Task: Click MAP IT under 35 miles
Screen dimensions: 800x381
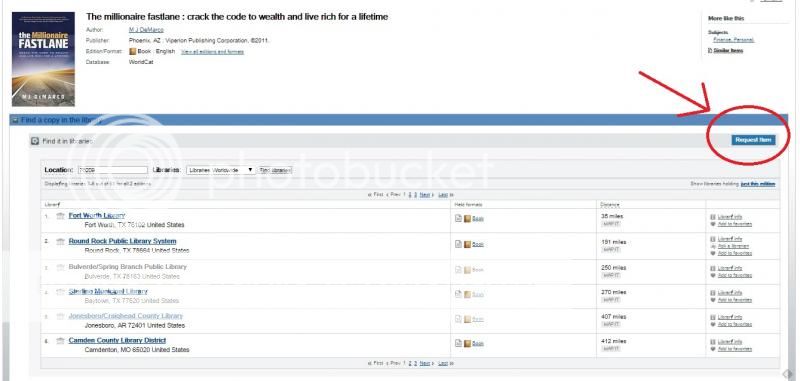Action: [611, 224]
